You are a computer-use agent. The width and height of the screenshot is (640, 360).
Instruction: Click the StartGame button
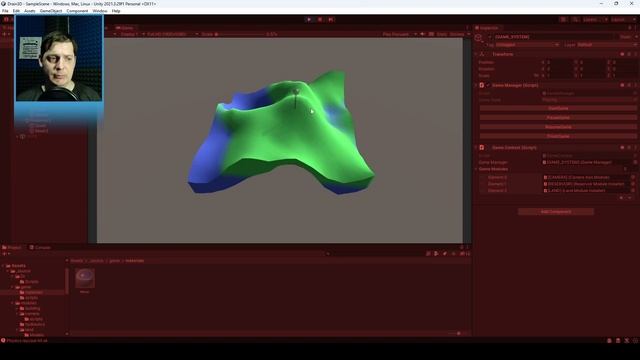pyautogui.click(x=558, y=108)
